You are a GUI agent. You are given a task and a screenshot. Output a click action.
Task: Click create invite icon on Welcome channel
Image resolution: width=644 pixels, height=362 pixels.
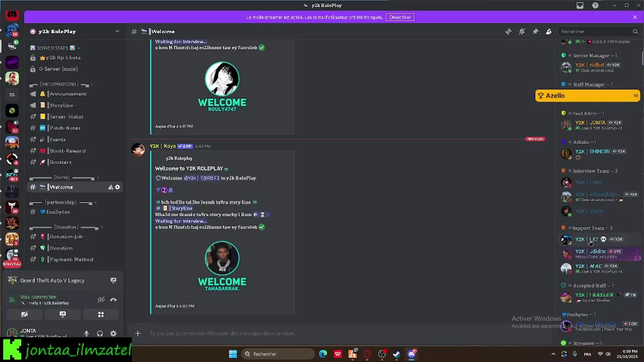pos(110,187)
